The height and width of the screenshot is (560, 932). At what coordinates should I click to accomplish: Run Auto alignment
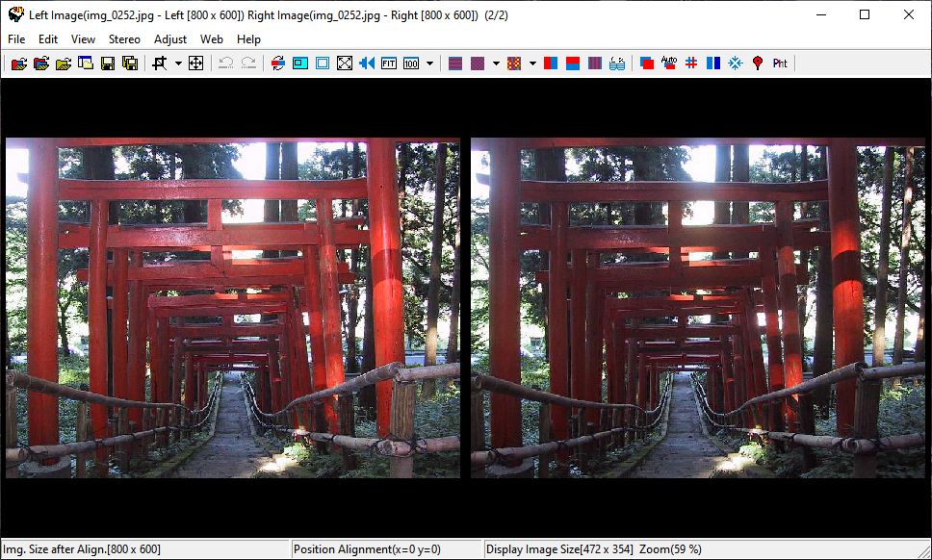669,64
